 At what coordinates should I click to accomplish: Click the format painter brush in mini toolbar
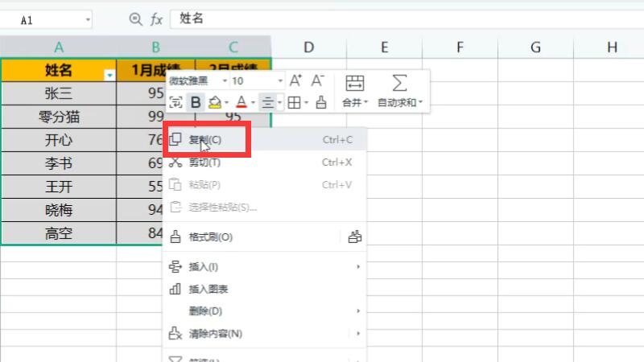click(320, 102)
